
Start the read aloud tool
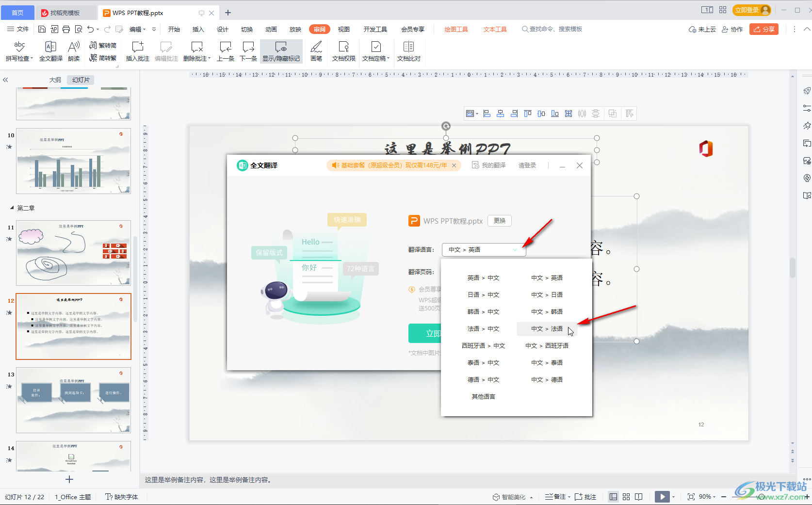(74, 51)
